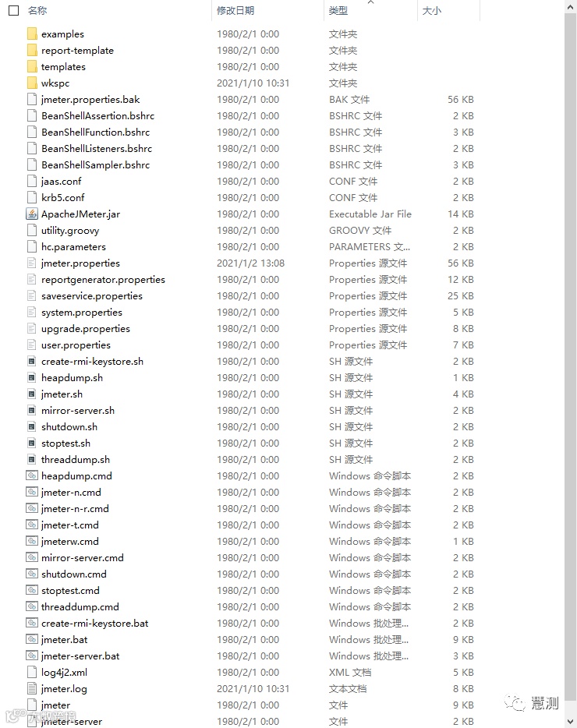Click the heapdump.sh script icon

point(32,378)
